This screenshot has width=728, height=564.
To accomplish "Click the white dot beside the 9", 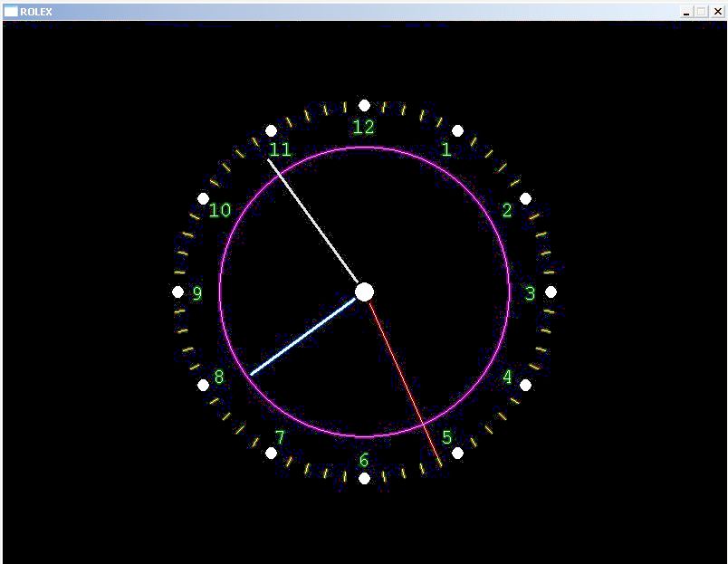I will click(x=177, y=292).
